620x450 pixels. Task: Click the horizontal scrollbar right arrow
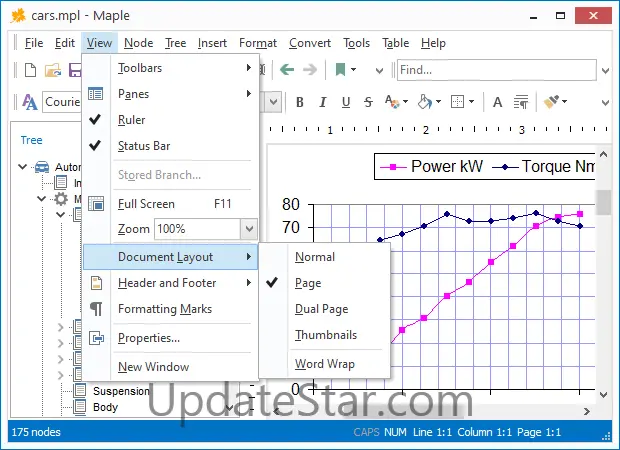pyautogui.click(x=587, y=411)
